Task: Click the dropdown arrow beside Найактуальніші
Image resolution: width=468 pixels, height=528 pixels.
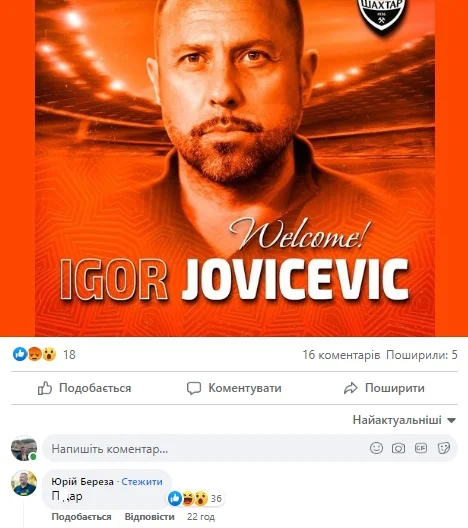Action: [452, 421]
